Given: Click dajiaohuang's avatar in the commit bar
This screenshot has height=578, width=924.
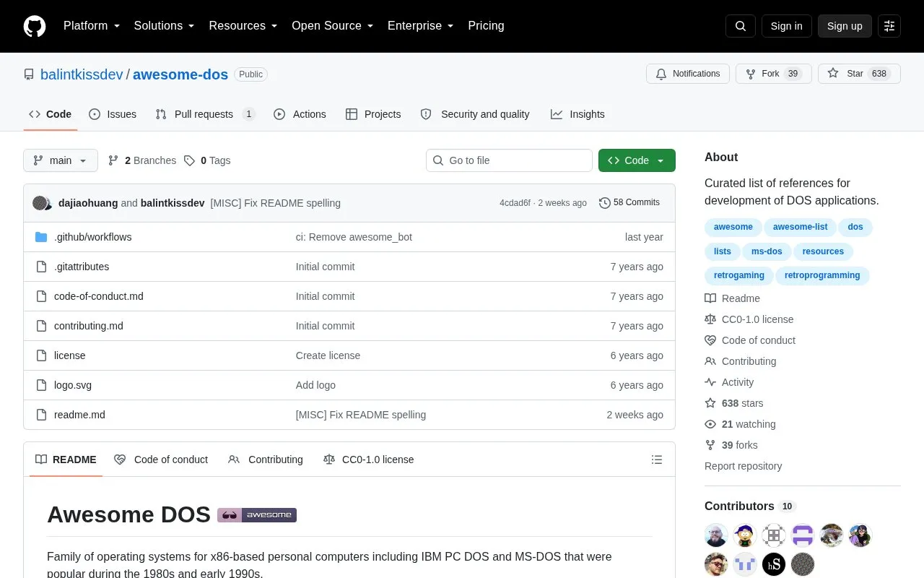Looking at the screenshot, I should coord(40,203).
